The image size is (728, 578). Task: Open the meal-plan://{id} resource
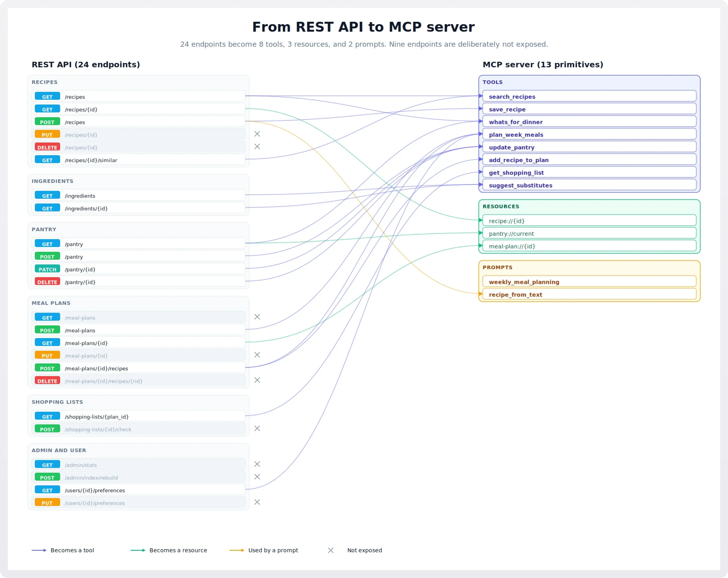[589, 246]
